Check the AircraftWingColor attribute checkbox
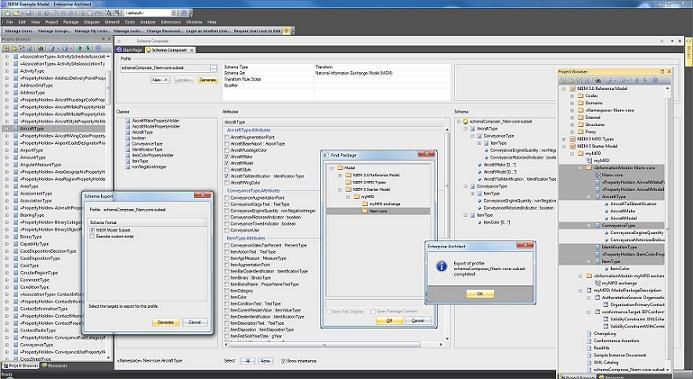The image size is (693, 379). (227, 182)
